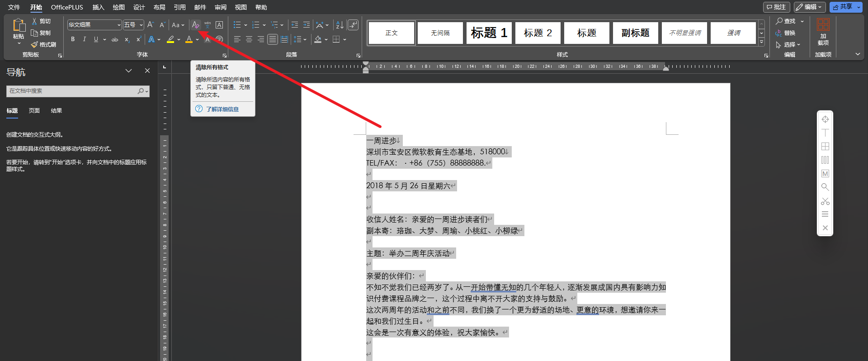The height and width of the screenshot is (361, 868).
Task: Toggle Align Left paragraph alignment
Action: (237, 39)
